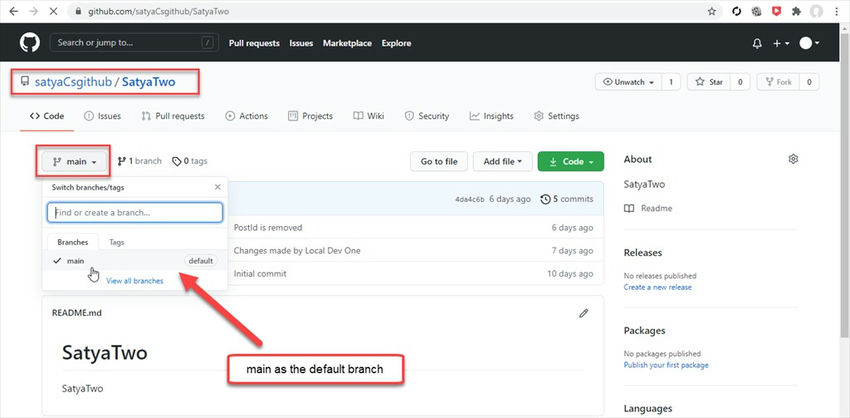
Task: Open the 5 commits history link
Action: pos(566,199)
